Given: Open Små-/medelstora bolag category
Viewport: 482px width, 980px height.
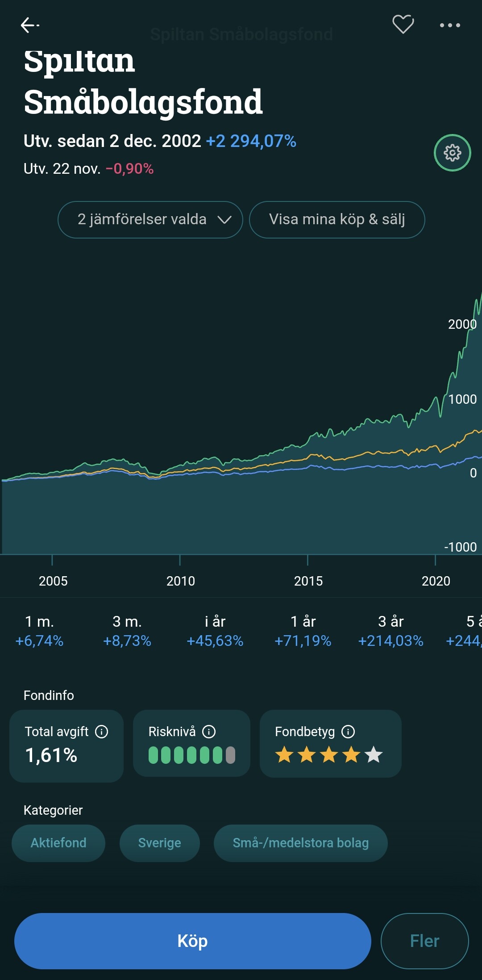Looking at the screenshot, I should click(x=301, y=843).
